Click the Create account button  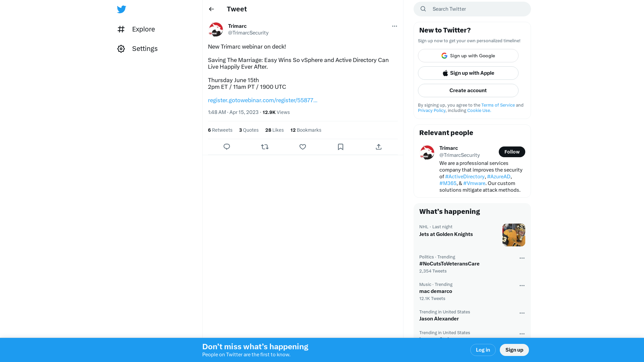coord(468,90)
